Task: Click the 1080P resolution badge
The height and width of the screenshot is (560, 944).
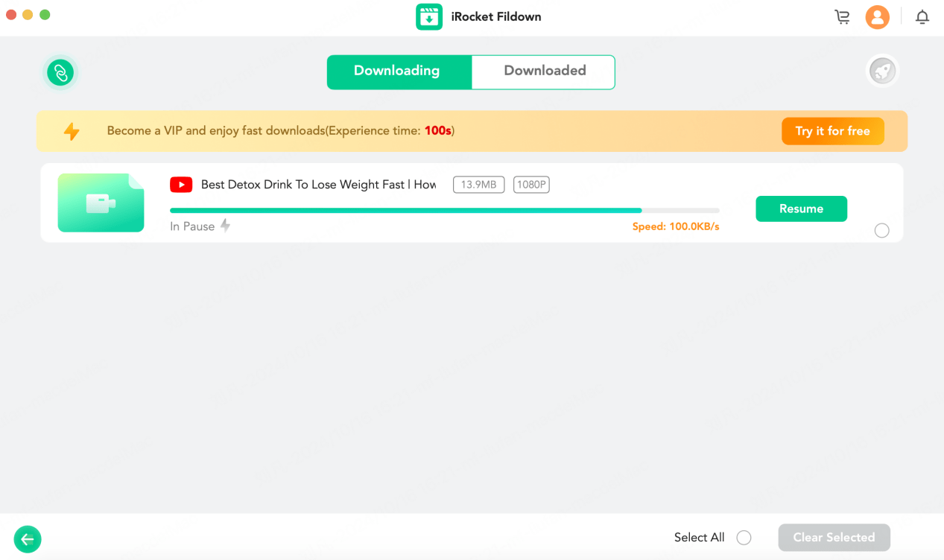Action: [531, 185]
